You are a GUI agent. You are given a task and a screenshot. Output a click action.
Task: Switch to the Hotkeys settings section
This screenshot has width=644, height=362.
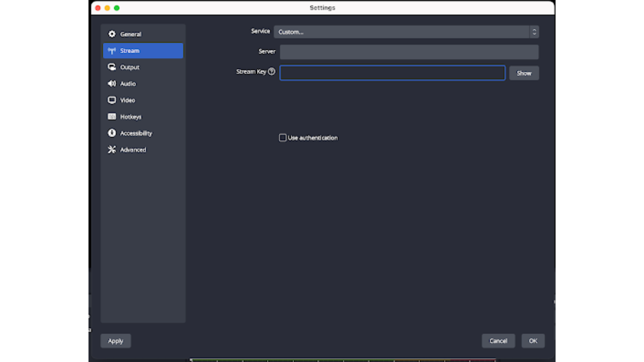coord(131,117)
